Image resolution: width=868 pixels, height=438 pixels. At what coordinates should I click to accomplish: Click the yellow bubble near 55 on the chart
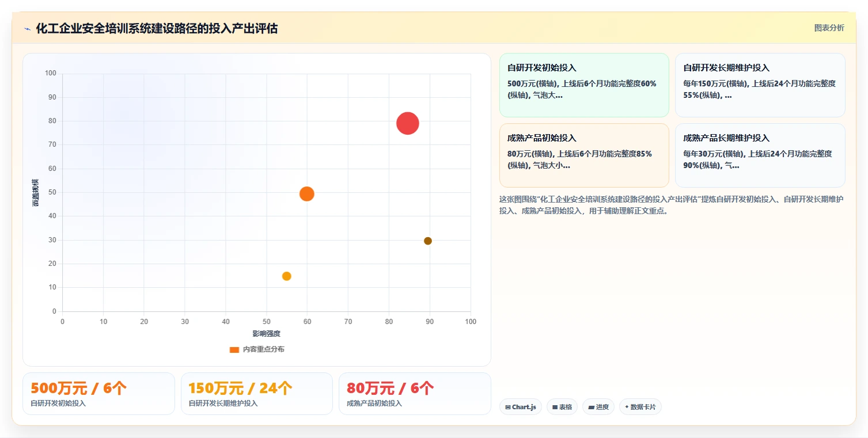(x=287, y=276)
